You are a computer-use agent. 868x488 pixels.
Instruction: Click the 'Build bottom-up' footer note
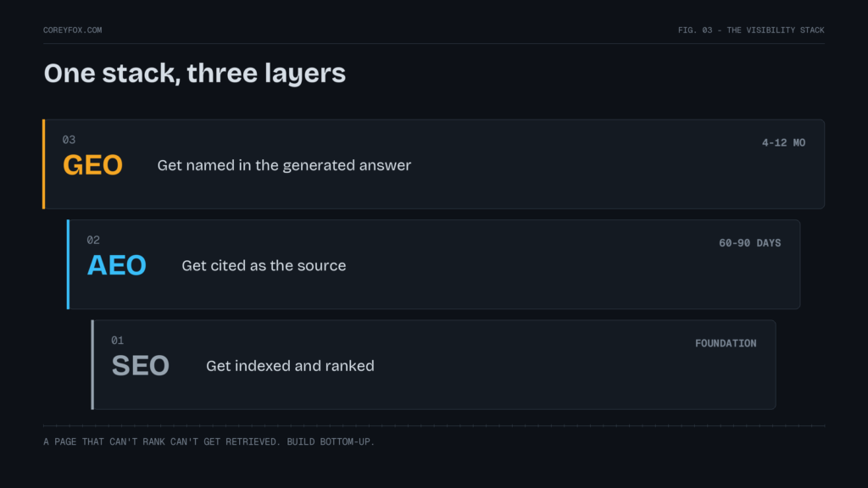[x=209, y=441]
